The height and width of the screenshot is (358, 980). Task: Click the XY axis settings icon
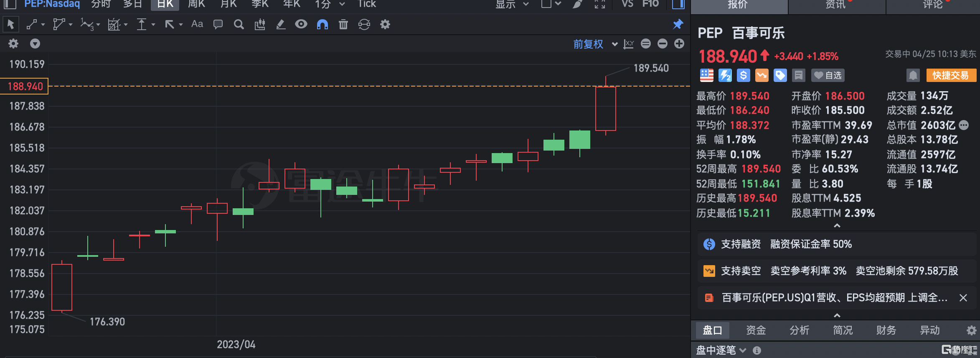629,44
